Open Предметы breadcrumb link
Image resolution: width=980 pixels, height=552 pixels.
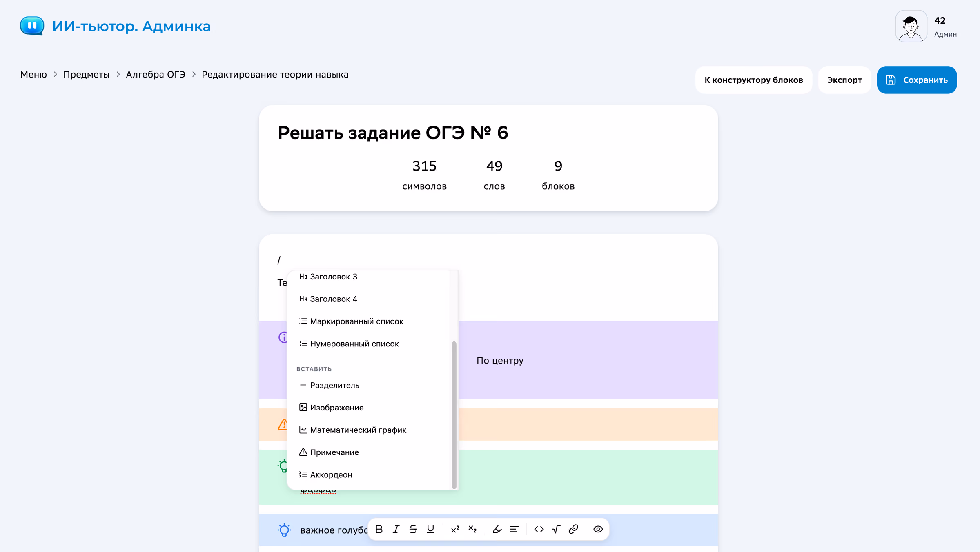click(86, 75)
